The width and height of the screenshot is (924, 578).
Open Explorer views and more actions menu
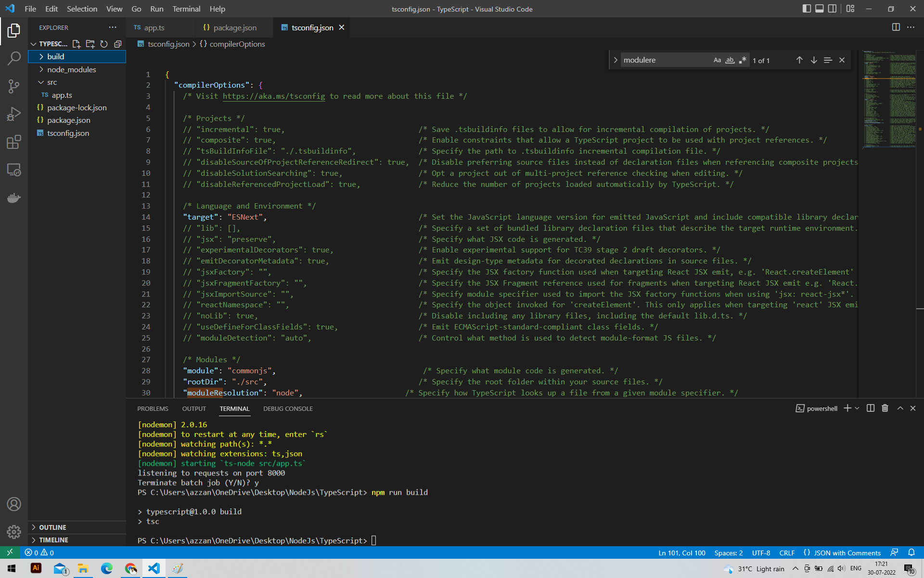(x=113, y=27)
